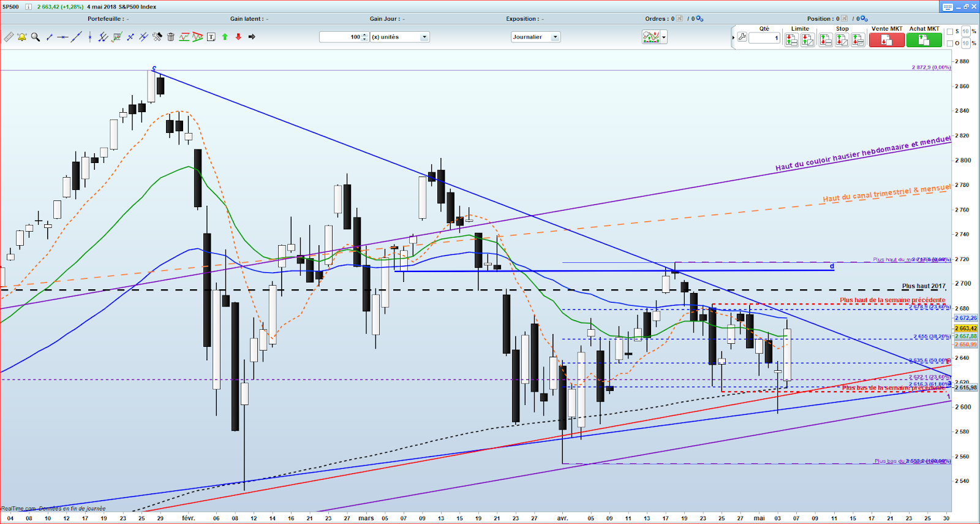Click 'Plus haut de la semaine précédente' label
This screenshot has width=980, height=524.
[x=892, y=300]
